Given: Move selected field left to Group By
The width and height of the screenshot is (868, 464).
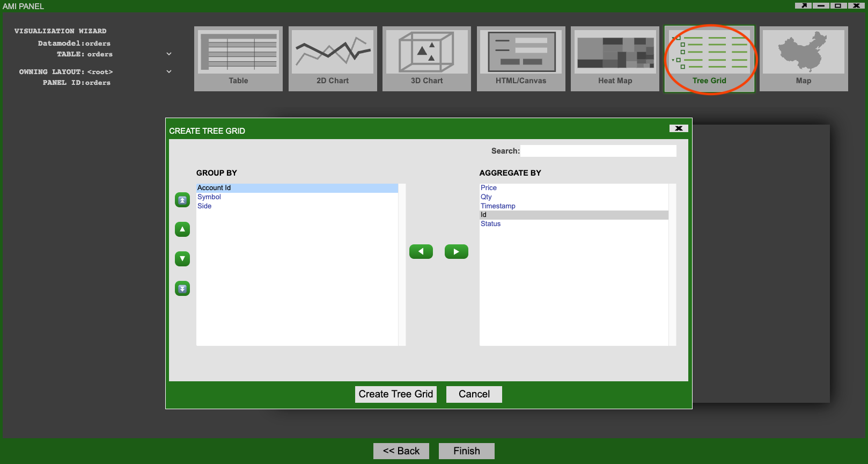Looking at the screenshot, I should pos(421,251).
